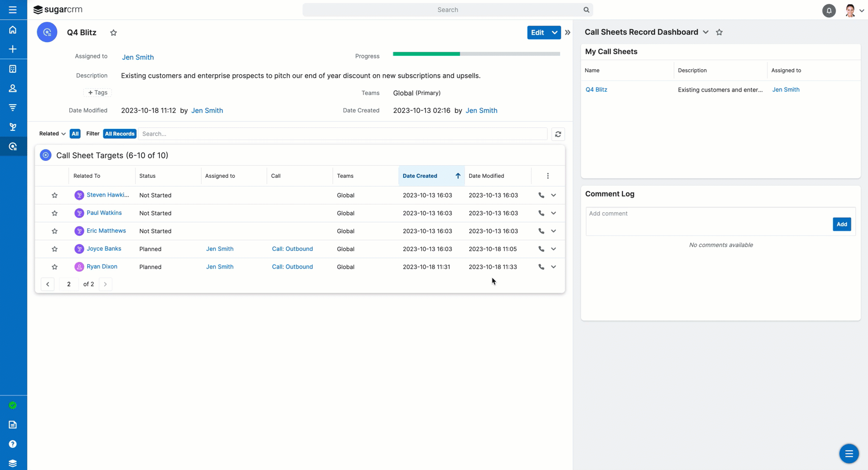Open Eric Matthews record link
The height and width of the screenshot is (470, 868).
(x=106, y=231)
